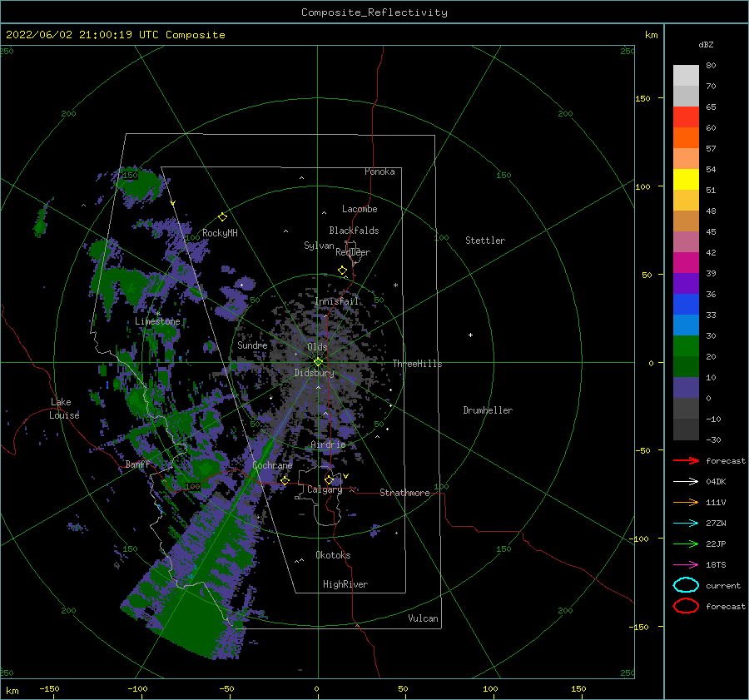Click the red forecast arrow in the legend
This screenshot has height=700, width=749.
click(x=686, y=460)
